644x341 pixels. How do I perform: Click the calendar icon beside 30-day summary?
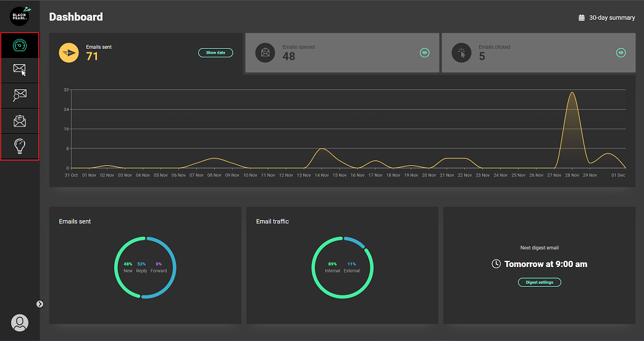point(582,18)
